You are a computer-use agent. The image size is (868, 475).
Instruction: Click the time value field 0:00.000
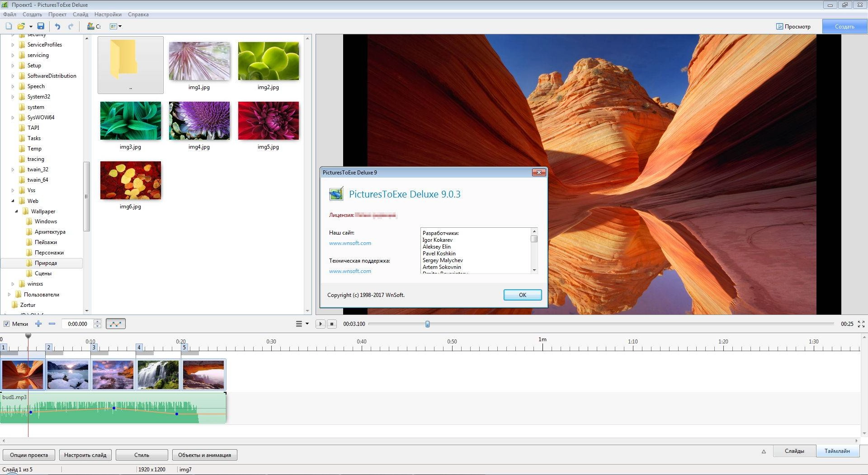click(x=78, y=324)
